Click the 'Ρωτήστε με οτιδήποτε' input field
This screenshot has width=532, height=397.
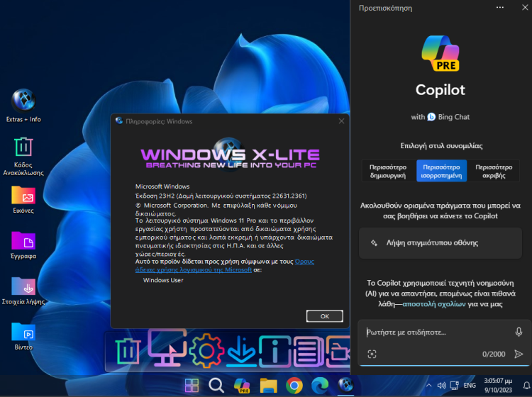[436, 332]
